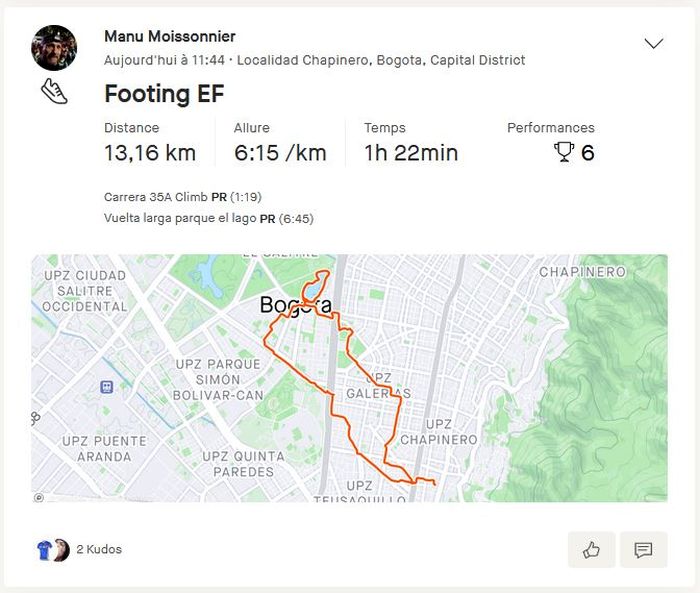This screenshot has height=593, width=700.
Task: Open the Carrera 35A Climb segment
Action: (x=156, y=197)
